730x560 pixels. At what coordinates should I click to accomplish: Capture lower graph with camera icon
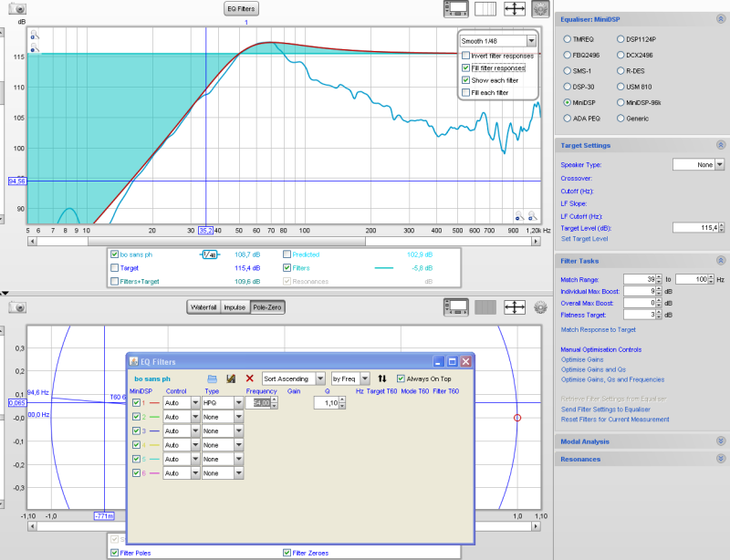(x=17, y=307)
